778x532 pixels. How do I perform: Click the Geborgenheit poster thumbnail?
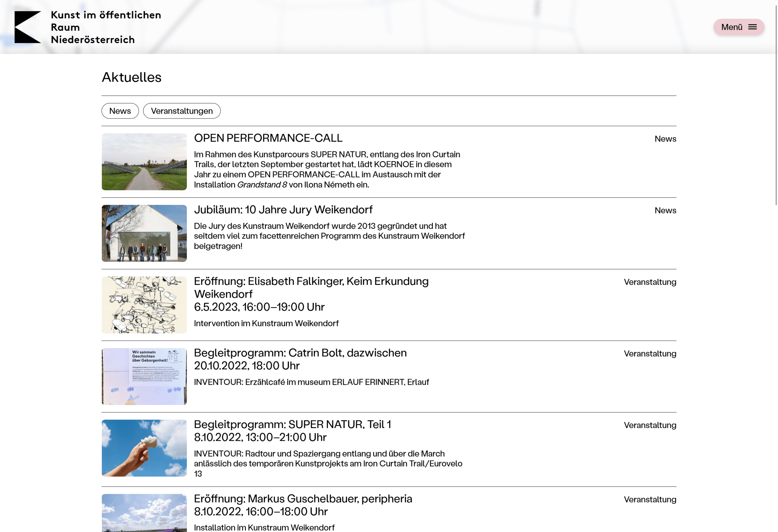(x=144, y=376)
